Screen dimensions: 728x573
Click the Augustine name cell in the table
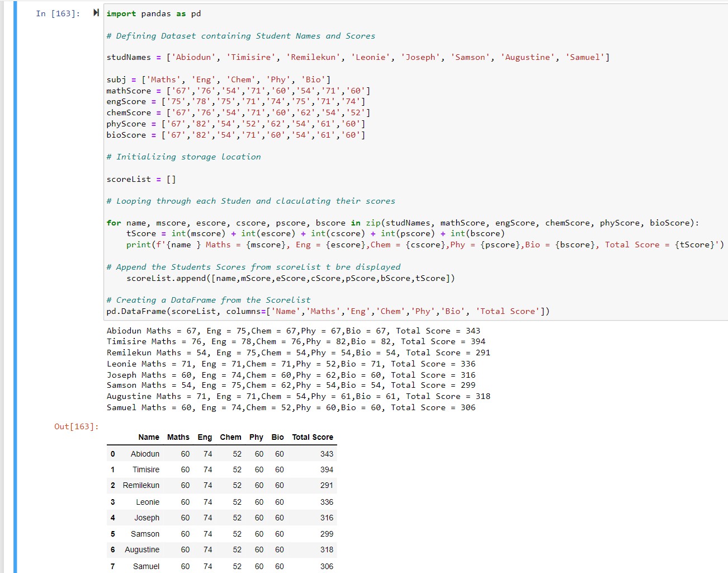click(x=142, y=549)
